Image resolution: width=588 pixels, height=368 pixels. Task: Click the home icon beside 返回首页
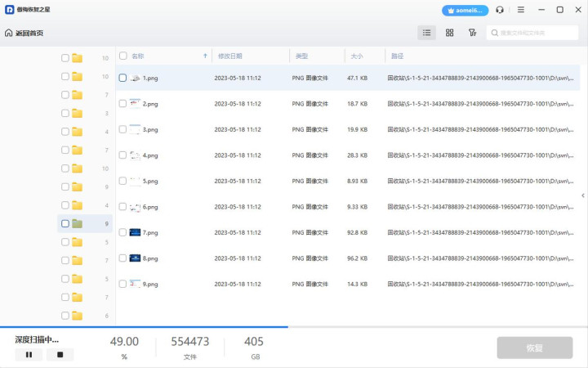[9, 34]
